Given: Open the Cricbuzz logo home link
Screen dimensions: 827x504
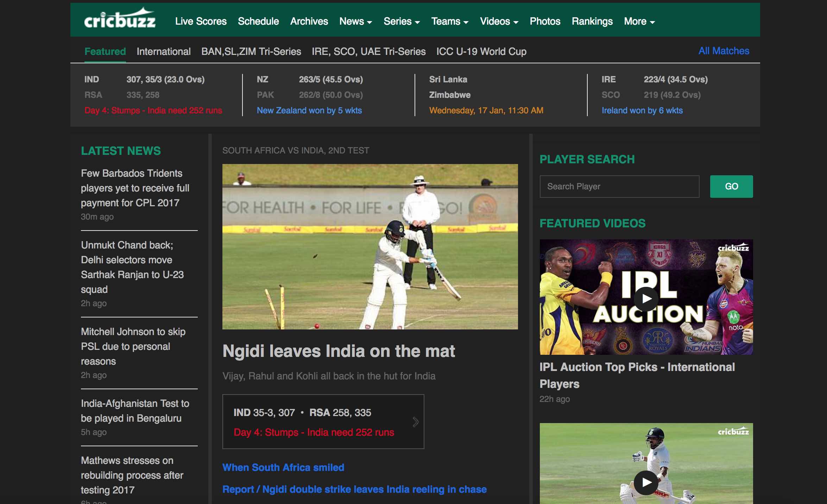Looking at the screenshot, I should tap(120, 18).
